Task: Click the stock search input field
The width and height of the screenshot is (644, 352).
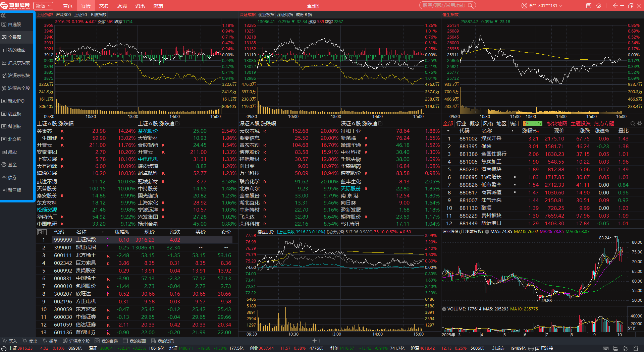Action: point(444,5)
